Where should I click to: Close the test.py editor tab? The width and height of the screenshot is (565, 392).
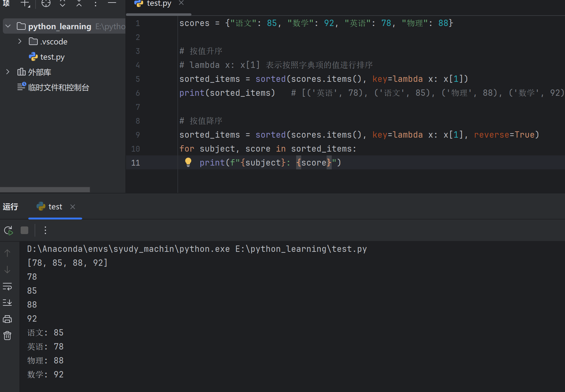pos(181,3)
